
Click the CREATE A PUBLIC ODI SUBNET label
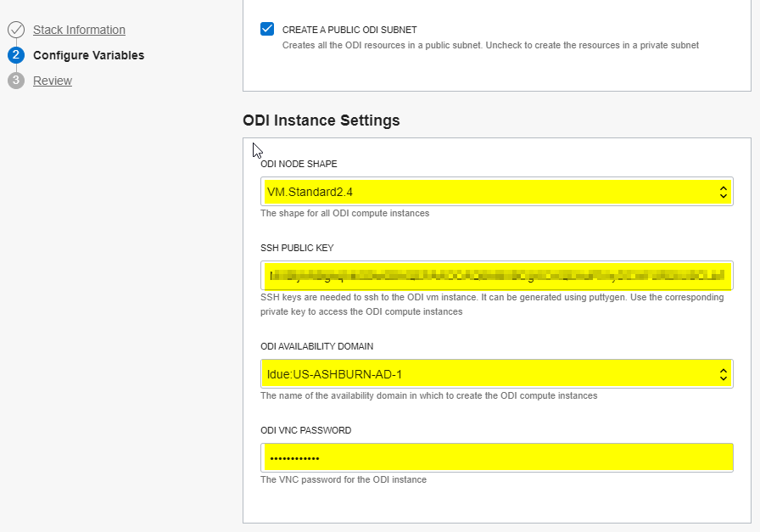(x=349, y=30)
